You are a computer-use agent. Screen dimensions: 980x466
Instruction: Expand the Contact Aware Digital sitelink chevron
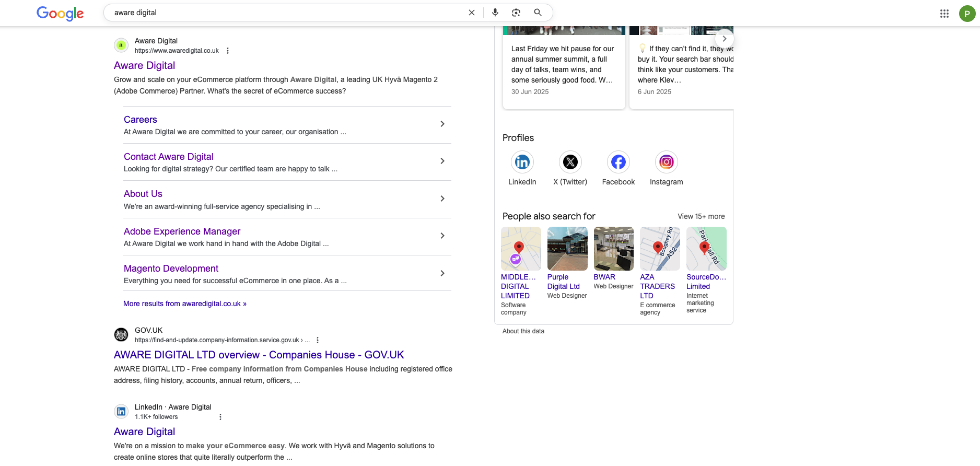(x=442, y=161)
